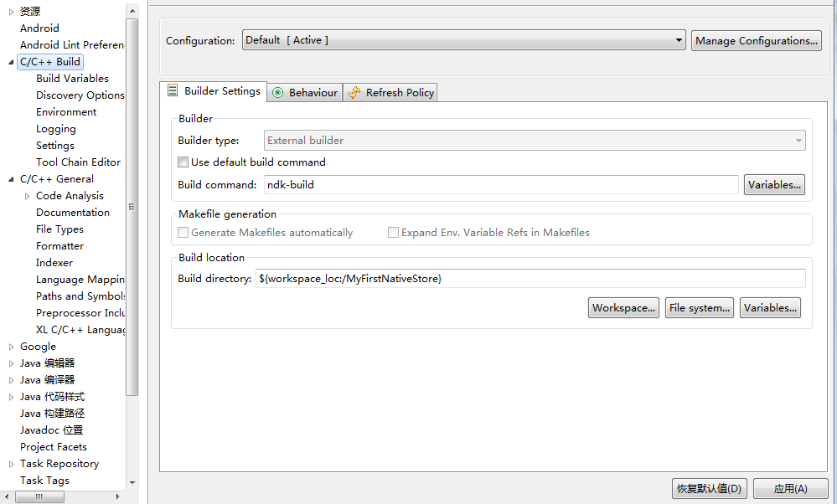Click the tree vertical scrollbar thumb
The width and height of the screenshot is (837, 504).
click(132, 207)
